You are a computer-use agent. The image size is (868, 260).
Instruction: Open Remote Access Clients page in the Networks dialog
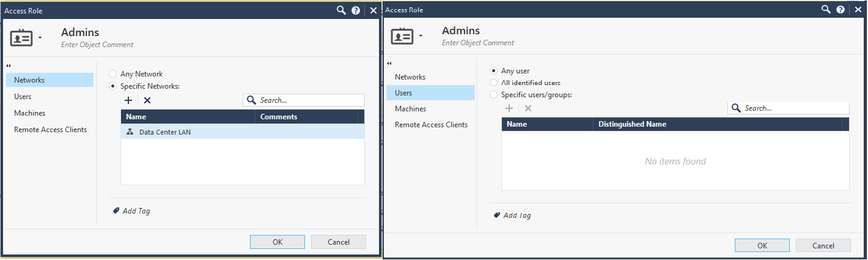pos(50,130)
